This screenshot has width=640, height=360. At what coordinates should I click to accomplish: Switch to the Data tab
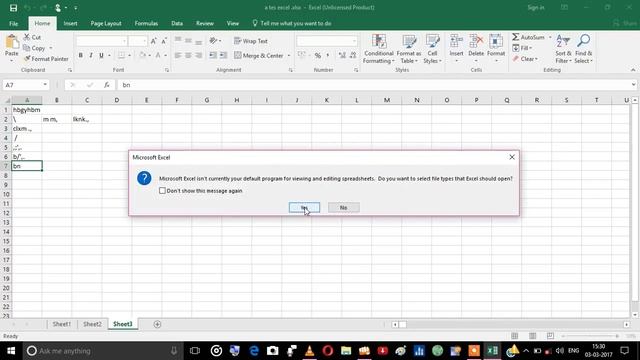pos(177,23)
